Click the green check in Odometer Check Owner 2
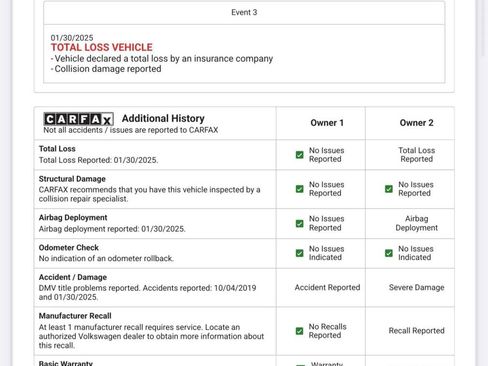 click(x=389, y=253)
